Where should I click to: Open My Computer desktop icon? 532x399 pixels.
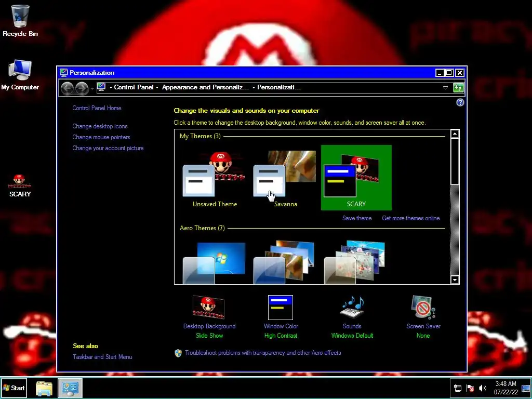[x=20, y=75]
